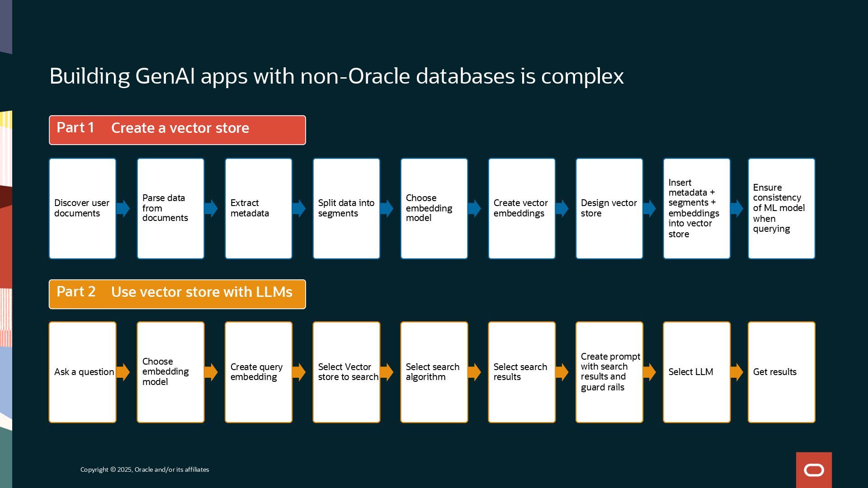The image size is (868, 488).
Task: Click the Choose embedding model box in Part 1
Action: click(x=434, y=208)
